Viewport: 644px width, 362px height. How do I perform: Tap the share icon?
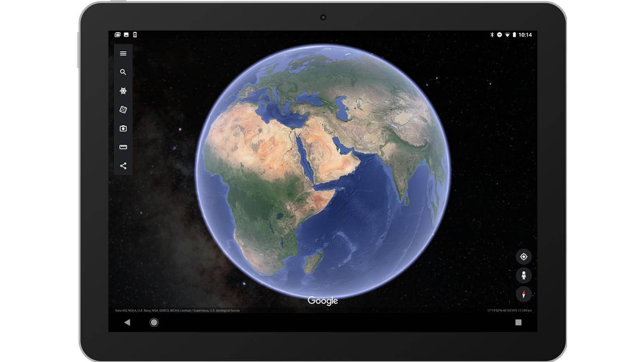(x=123, y=166)
